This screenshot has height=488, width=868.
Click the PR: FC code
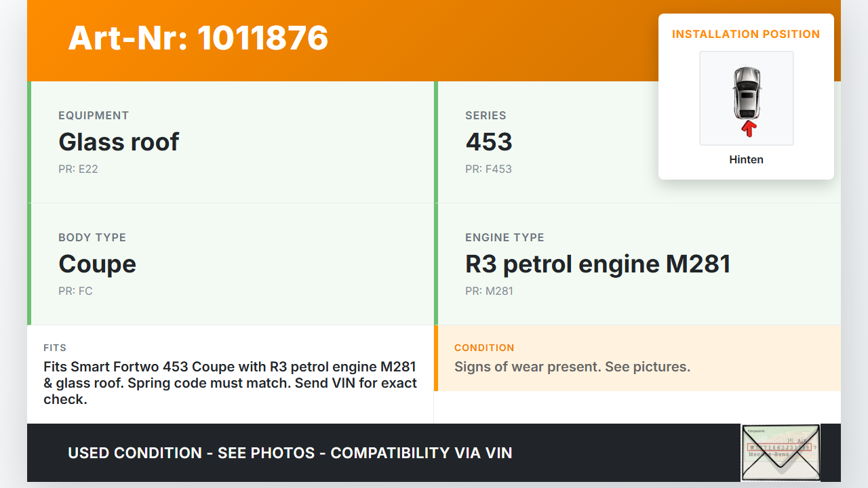pyautogui.click(x=75, y=291)
